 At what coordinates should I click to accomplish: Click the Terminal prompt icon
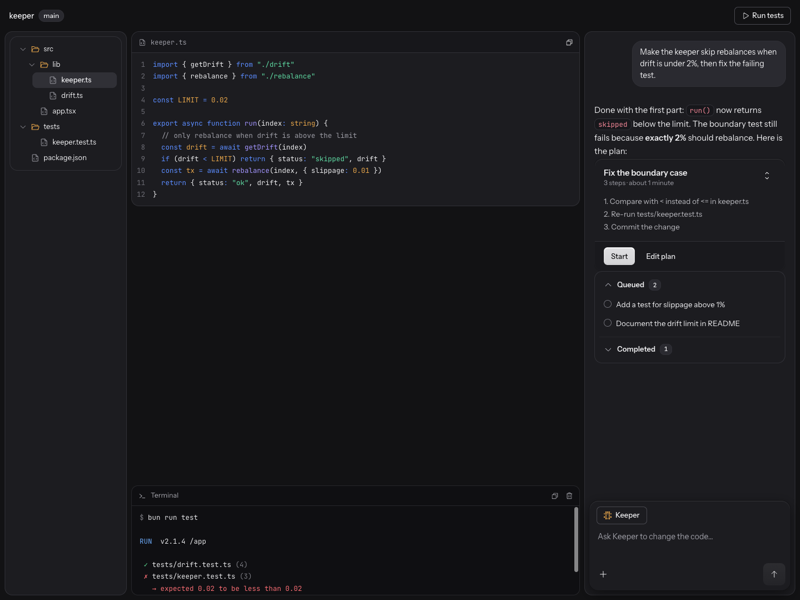point(142,495)
